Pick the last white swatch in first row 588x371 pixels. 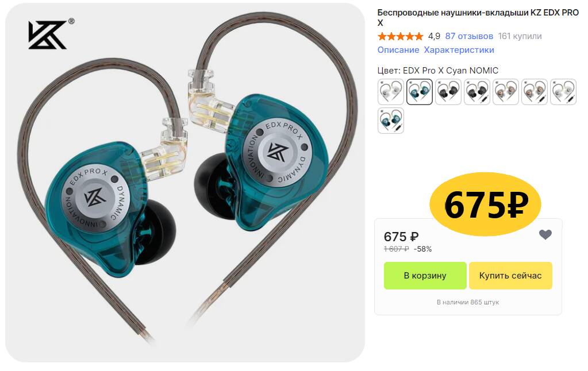point(563,92)
